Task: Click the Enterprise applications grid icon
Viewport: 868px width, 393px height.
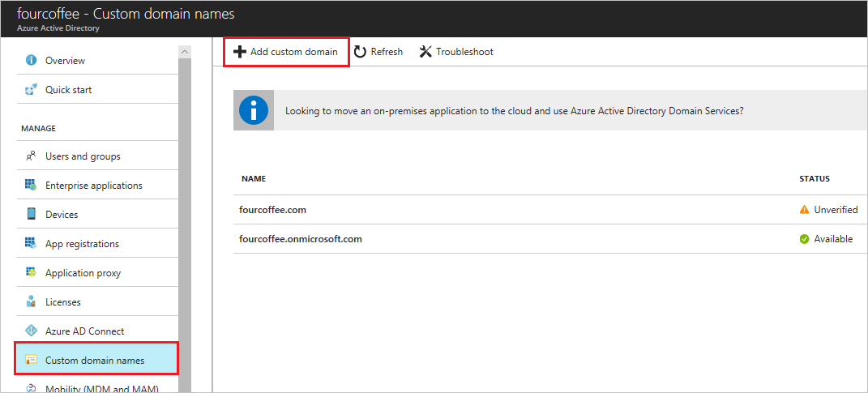Action: tap(32, 186)
